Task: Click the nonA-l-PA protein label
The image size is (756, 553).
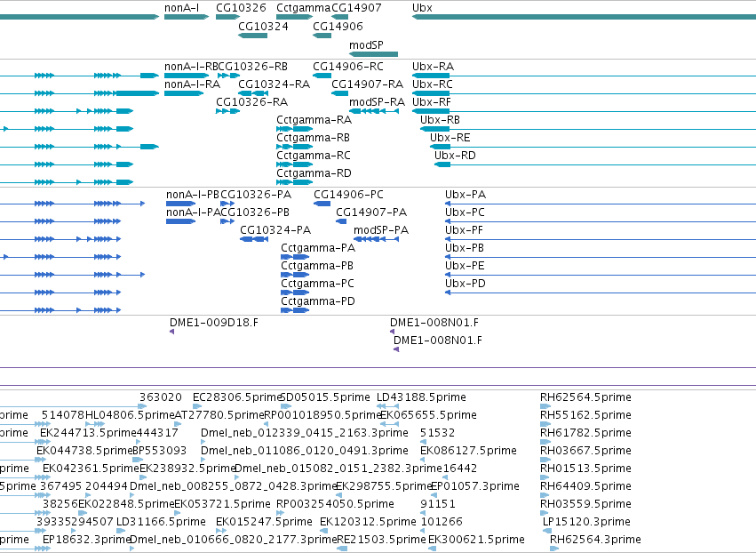Action: click(x=193, y=212)
